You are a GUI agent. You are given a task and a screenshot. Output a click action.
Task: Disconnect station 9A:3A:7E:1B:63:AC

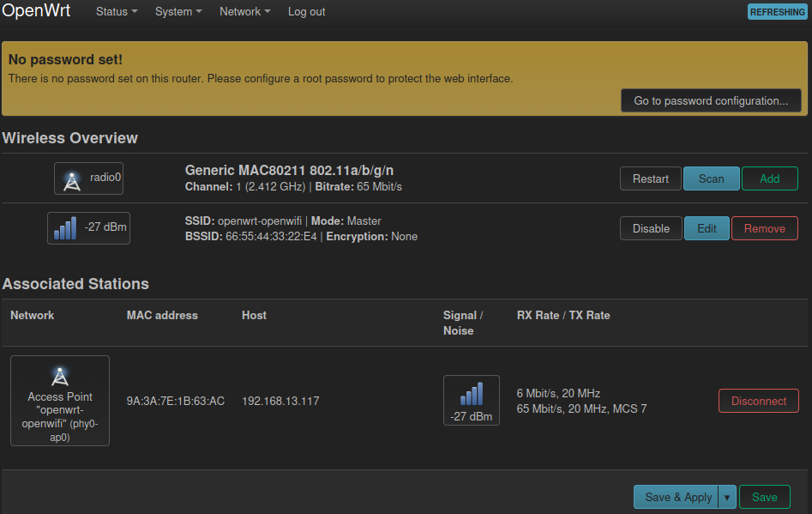pos(759,401)
